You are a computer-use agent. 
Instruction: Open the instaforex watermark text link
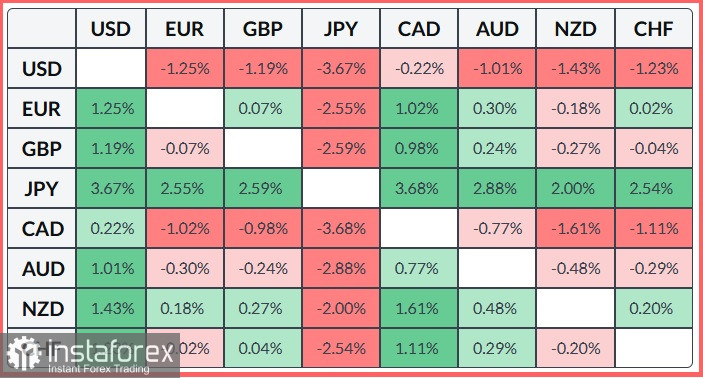(110, 352)
